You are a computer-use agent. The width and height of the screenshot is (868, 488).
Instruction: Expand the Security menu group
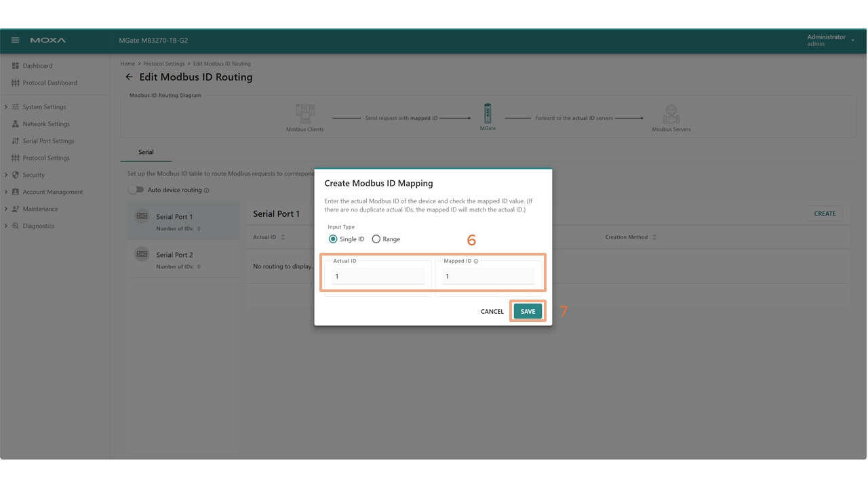pyautogui.click(x=6, y=175)
